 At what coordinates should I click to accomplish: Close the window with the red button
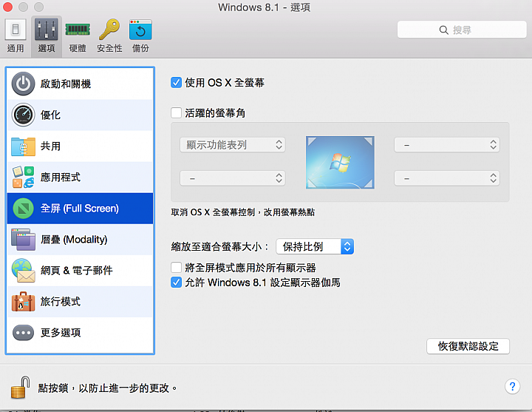(x=7, y=7)
